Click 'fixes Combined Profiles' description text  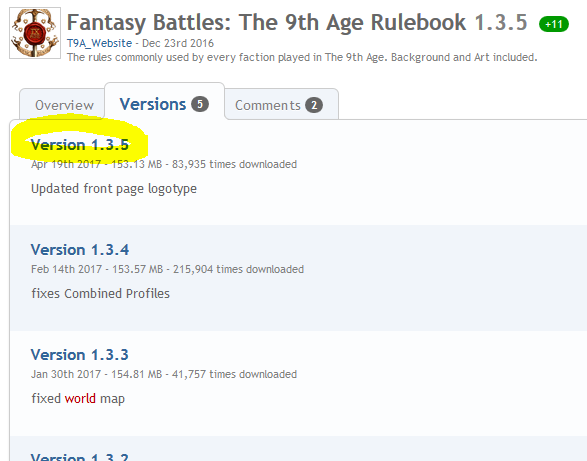click(x=100, y=293)
